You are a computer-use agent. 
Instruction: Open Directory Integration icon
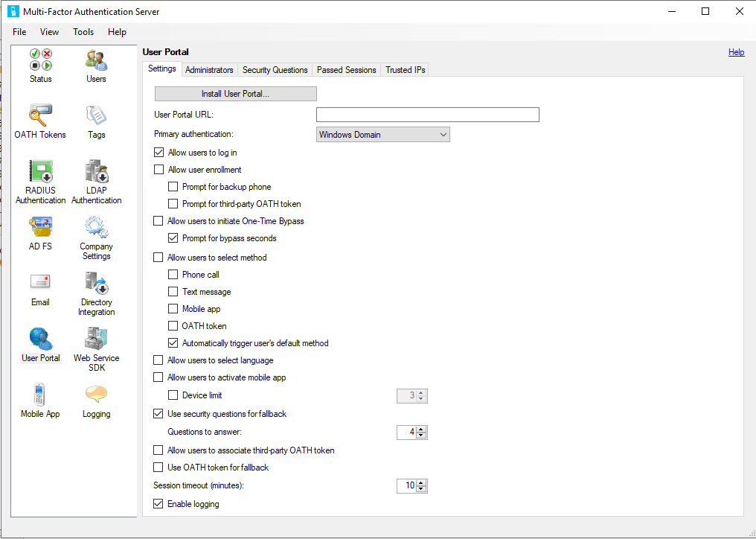97,283
